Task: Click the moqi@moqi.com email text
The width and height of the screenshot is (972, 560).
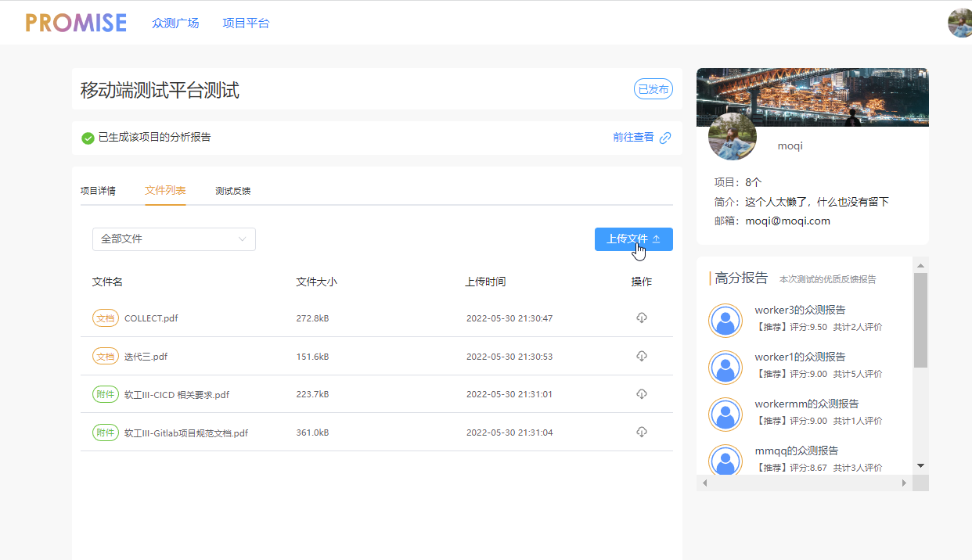Action: [787, 221]
